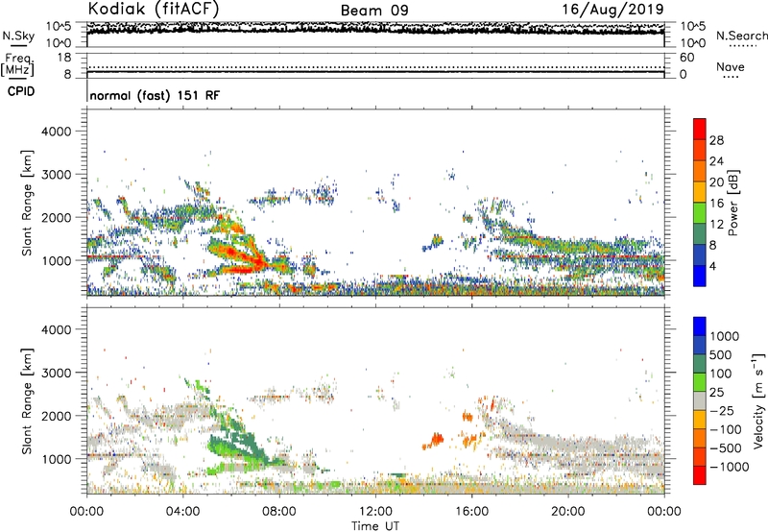This screenshot has height=532, width=768.
Task: Click the "20:00" time axis label
Action: pyautogui.click(x=568, y=512)
